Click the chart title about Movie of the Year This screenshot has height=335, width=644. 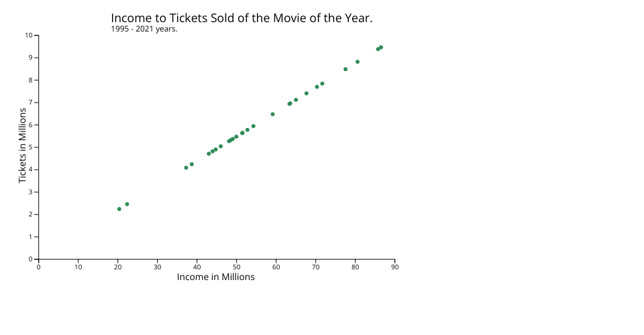click(241, 18)
